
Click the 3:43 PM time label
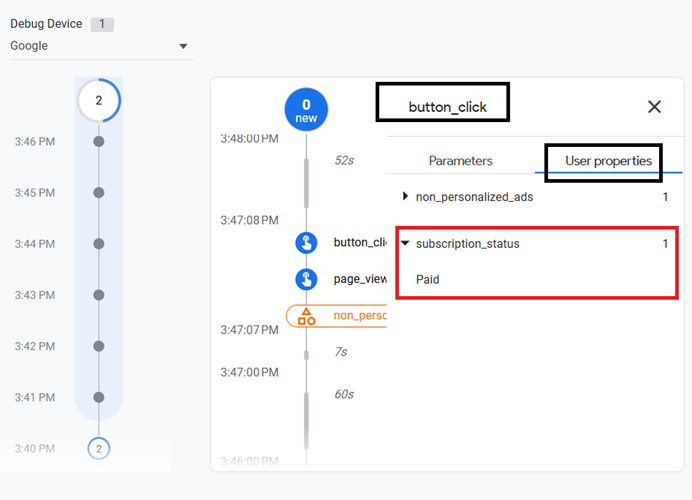35,295
